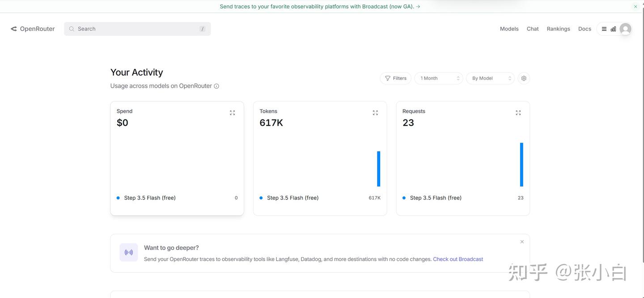This screenshot has height=298, width=644.
Task: Expand the Tokens chart card
Action: pos(375,113)
